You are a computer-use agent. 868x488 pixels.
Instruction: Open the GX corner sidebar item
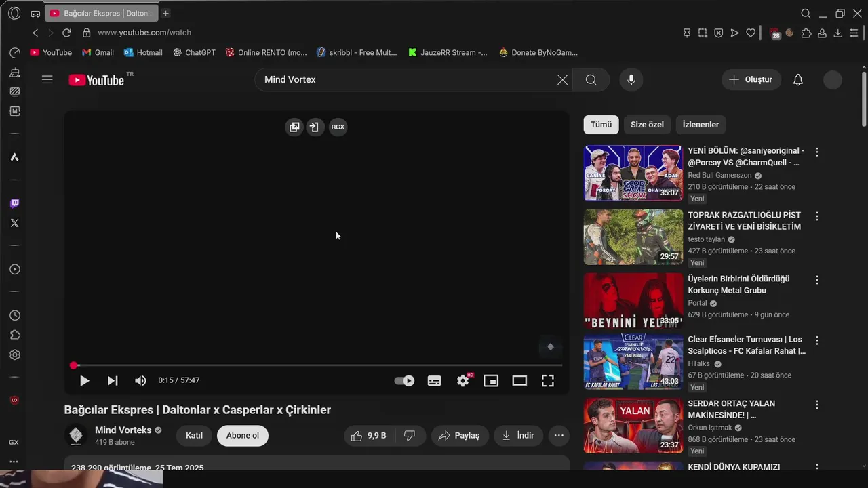coord(14,442)
